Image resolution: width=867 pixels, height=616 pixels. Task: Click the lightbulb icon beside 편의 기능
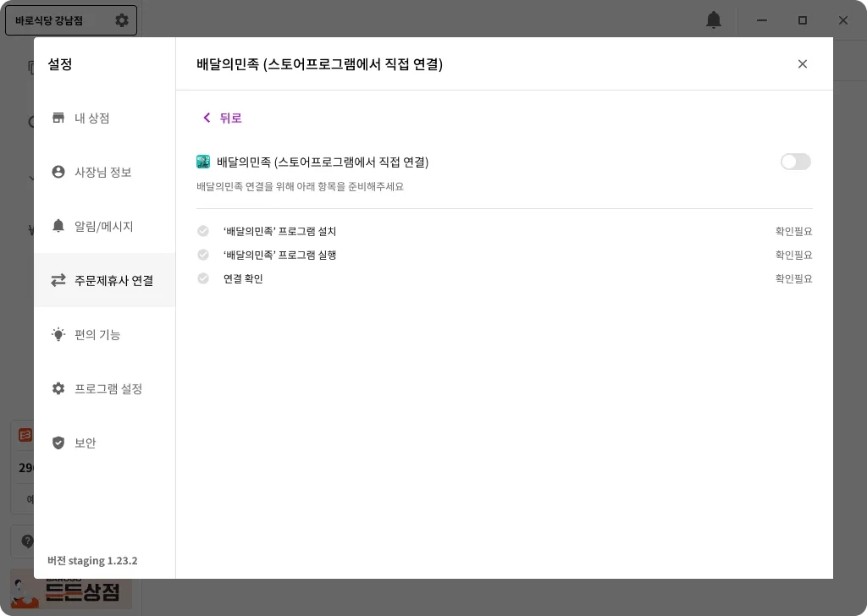tap(58, 334)
